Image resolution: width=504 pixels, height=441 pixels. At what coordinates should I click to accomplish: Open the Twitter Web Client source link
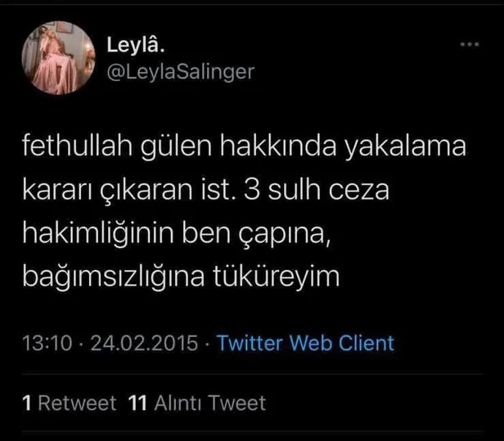(x=305, y=343)
